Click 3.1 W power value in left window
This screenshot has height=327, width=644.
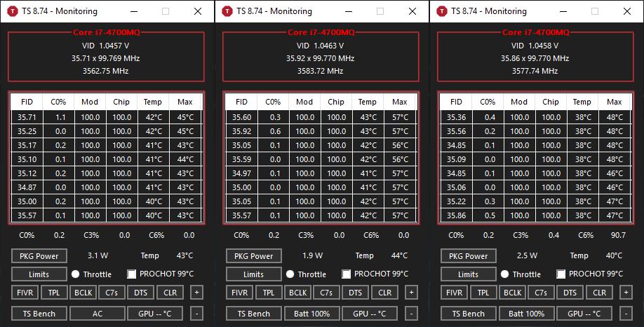[98, 255]
